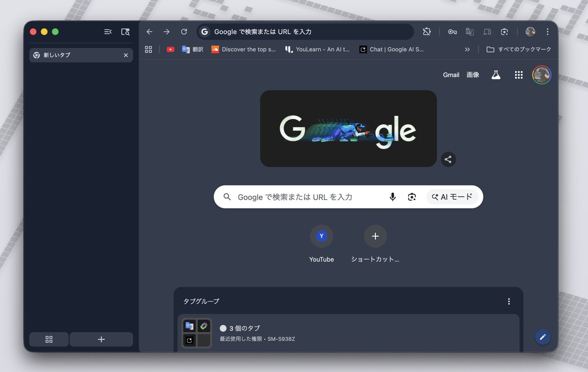Open the password manager key icon

coord(452,32)
